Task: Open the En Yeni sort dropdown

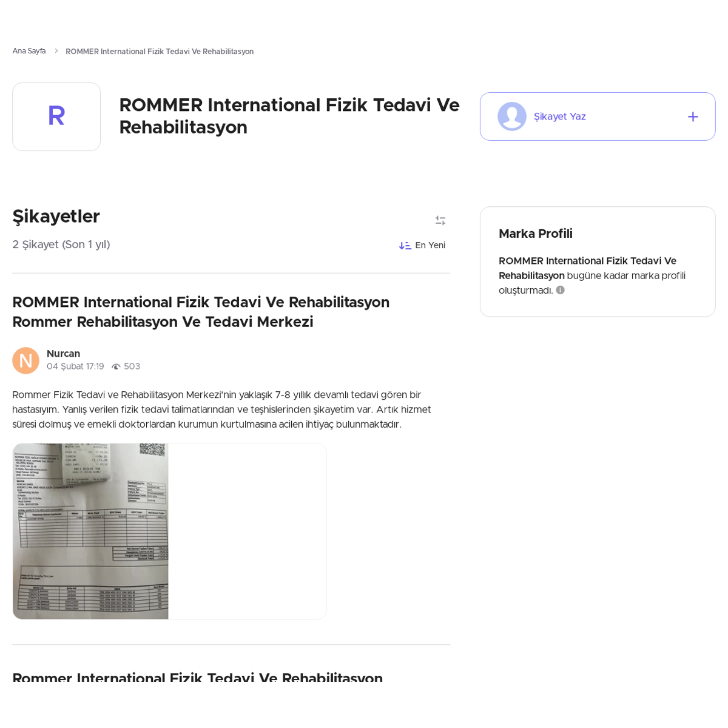Action: (x=422, y=245)
